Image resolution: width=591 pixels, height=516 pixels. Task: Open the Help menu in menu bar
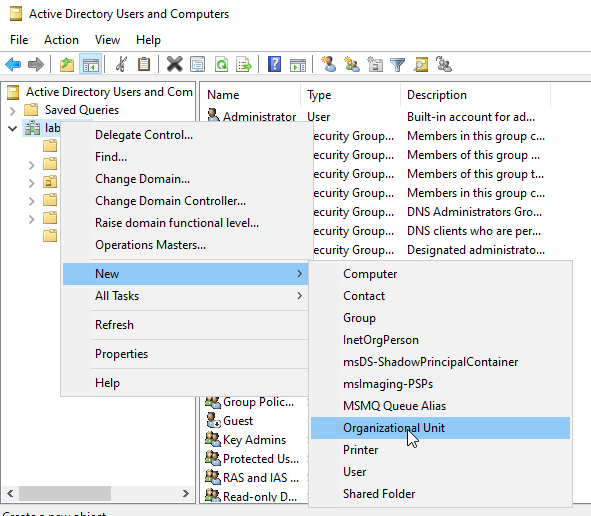(x=148, y=40)
